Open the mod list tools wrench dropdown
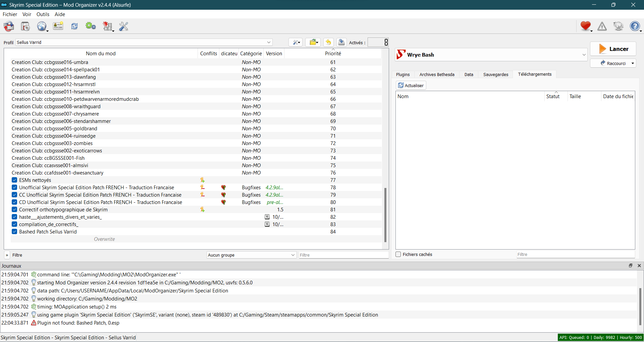644x342 pixels. click(296, 42)
